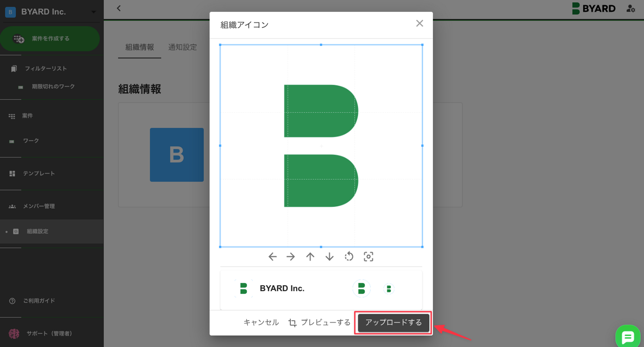Click the blue B organization badge in sidebar header

[x=10, y=12]
